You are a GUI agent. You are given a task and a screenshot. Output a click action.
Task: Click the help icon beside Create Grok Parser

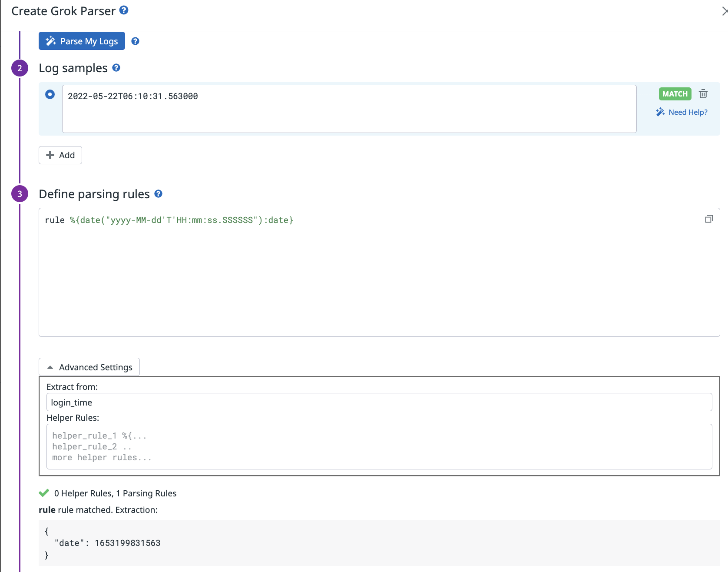click(x=124, y=10)
